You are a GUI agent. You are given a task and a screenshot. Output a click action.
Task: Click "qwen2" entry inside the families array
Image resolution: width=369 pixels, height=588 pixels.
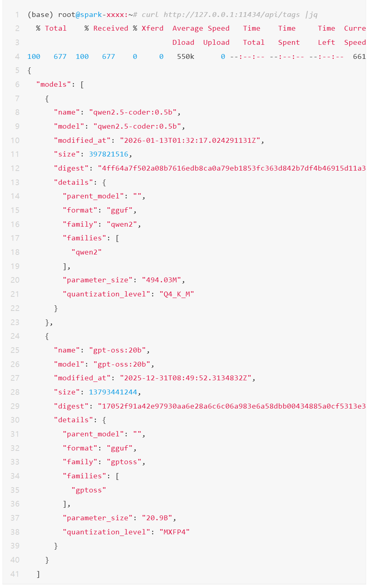(87, 252)
